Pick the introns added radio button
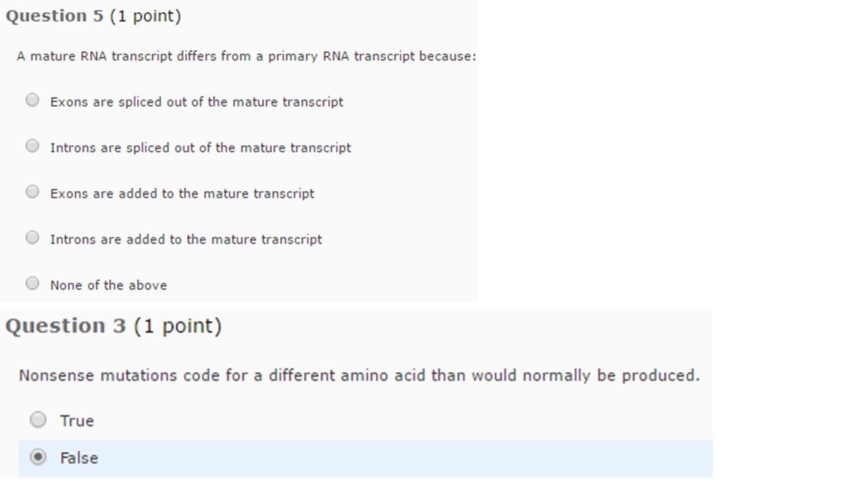This screenshot has width=868, height=488. (33, 237)
